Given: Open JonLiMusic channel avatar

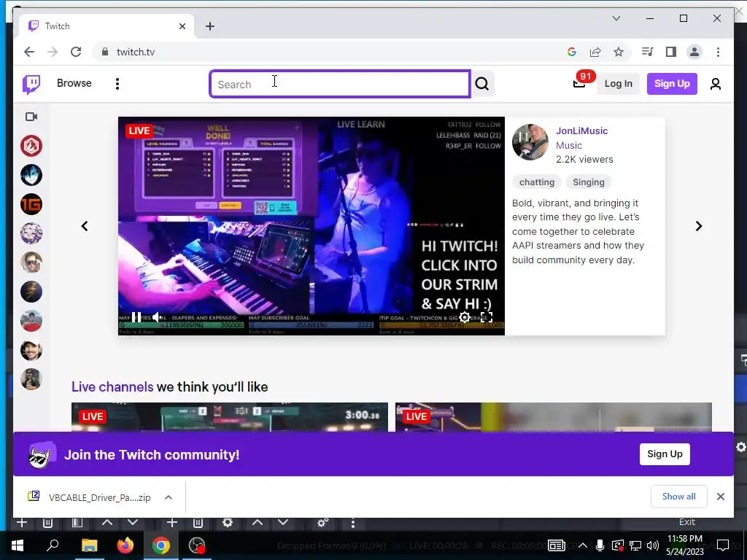Looking at the screenshot, I should [530, 142].
